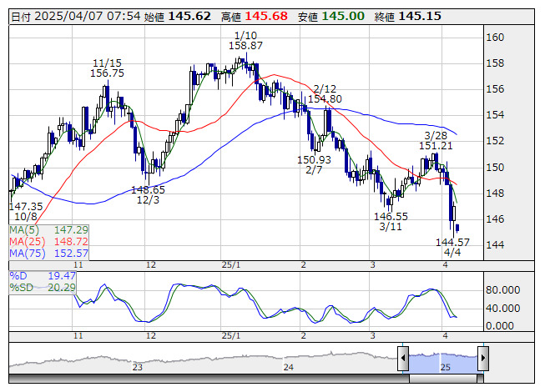Click the 3/28 151.21 high label

point(436,141)
